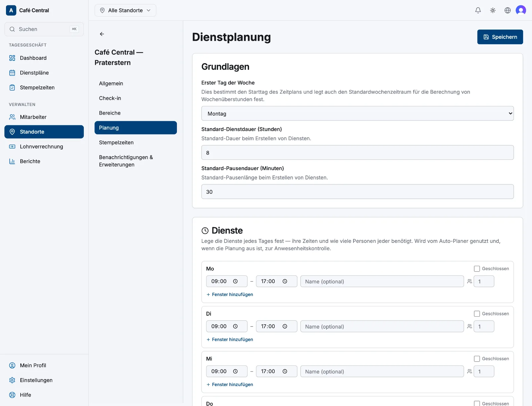The width and height of the screenshot is (532, 406).
Task: Click the search magnifier icon
Action: (12, 29)
